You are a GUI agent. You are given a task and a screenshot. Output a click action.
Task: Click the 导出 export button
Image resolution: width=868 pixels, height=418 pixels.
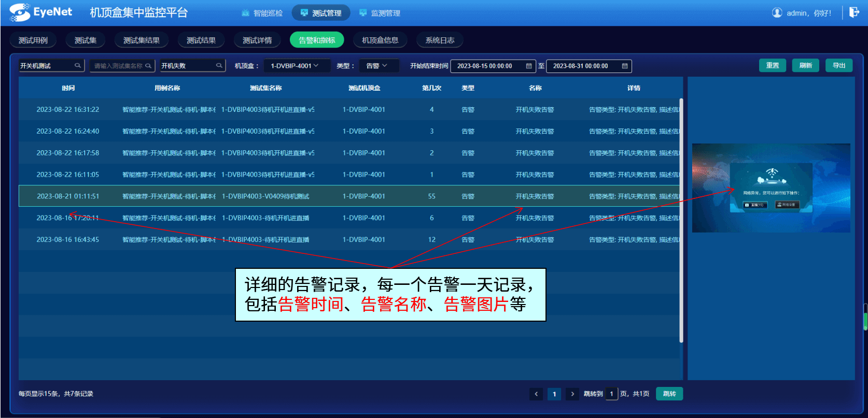838,66
